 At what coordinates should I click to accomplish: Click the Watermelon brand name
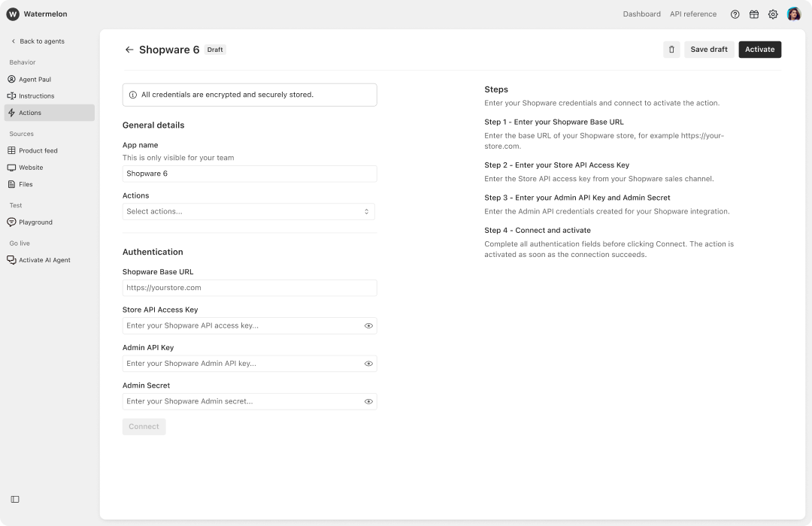click(46, 14)
